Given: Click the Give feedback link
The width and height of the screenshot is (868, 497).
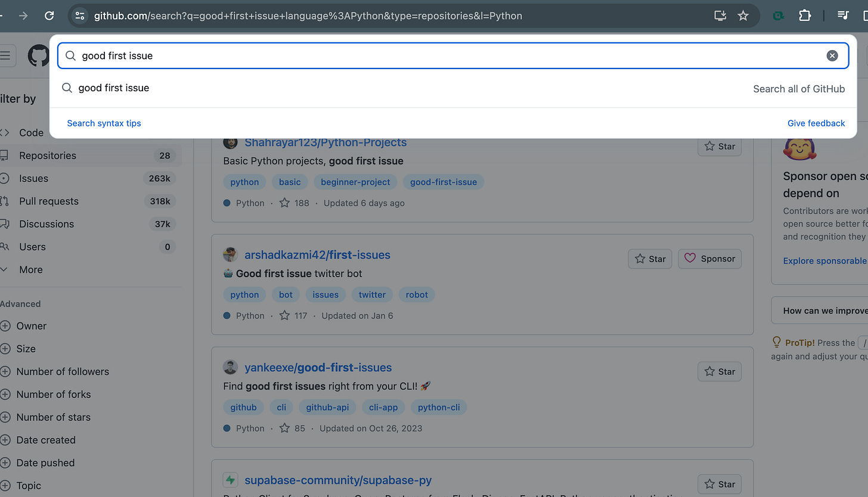Looking at the screenshot, I should pyautogui.click(x=816, y=123).
